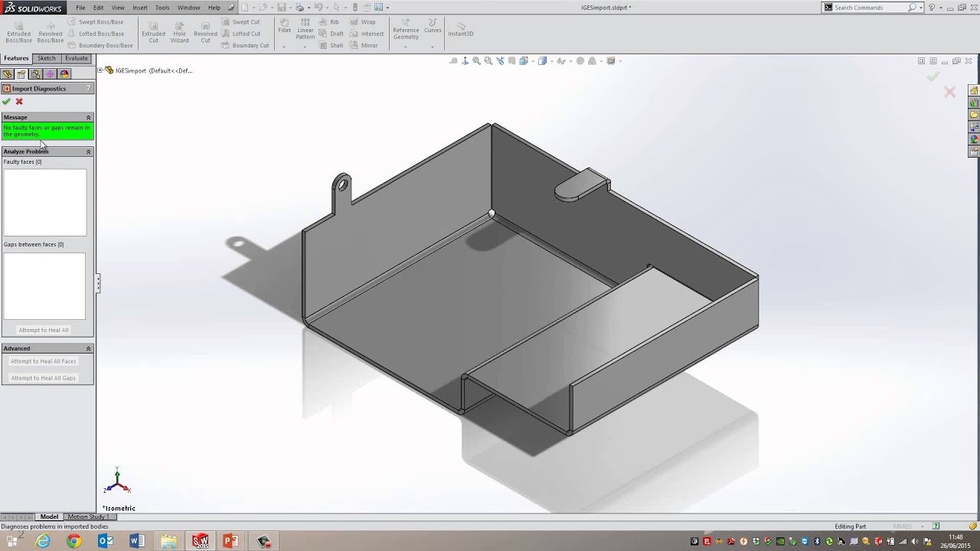Expand the IGESimport flyout tree node

tap(100, 70)
